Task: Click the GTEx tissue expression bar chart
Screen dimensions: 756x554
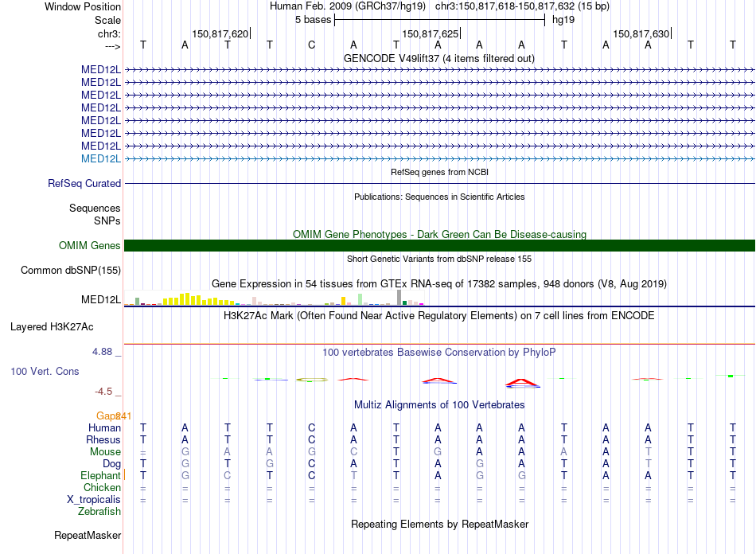Action: 274,298
